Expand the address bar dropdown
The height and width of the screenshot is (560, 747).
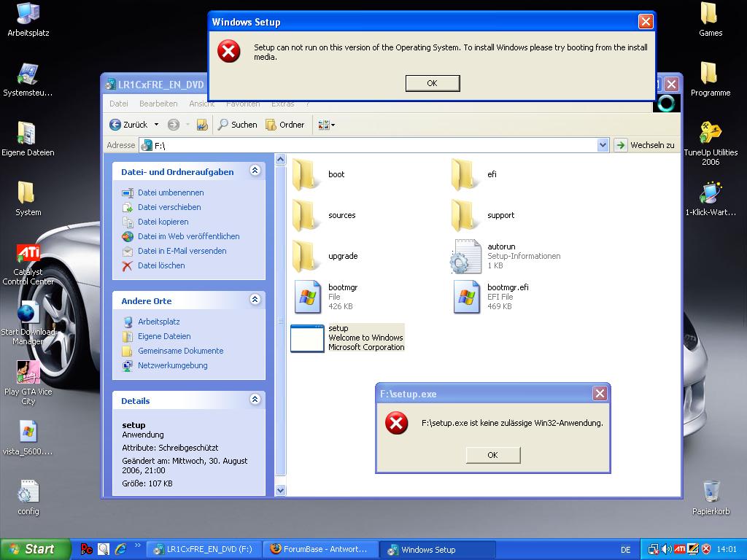[603, 145]
